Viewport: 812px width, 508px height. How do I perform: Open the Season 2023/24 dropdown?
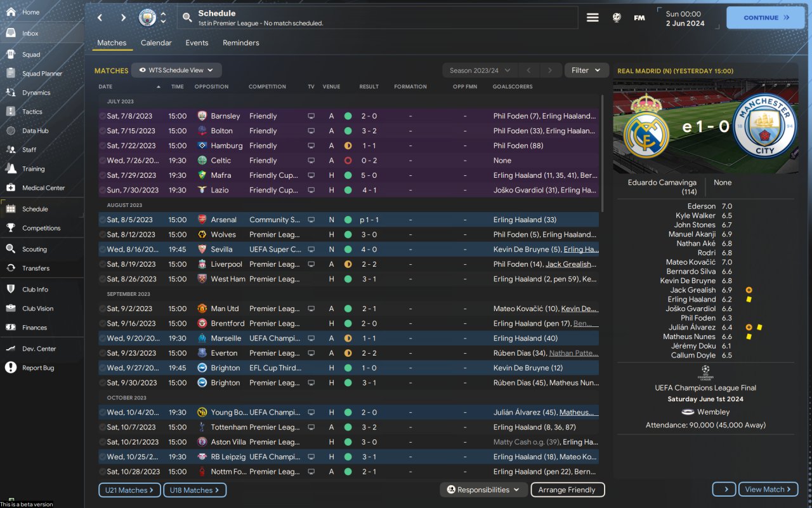pos(480,70)
